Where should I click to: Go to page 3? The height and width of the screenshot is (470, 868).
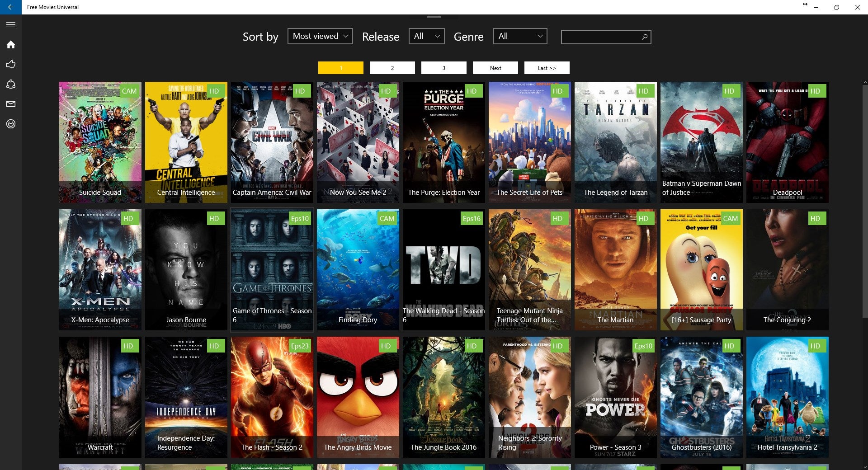coord(444,68)
